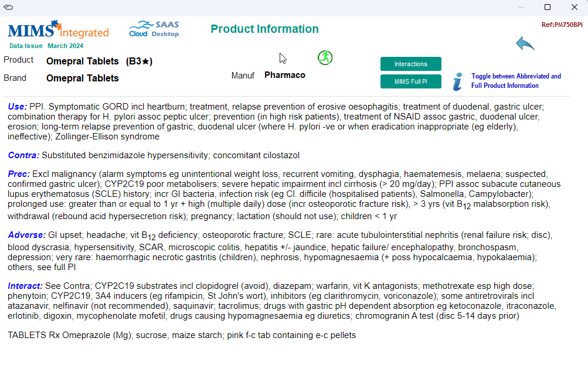
Task: Click the 'Prec:' section label
Action: tap(19, 174)
